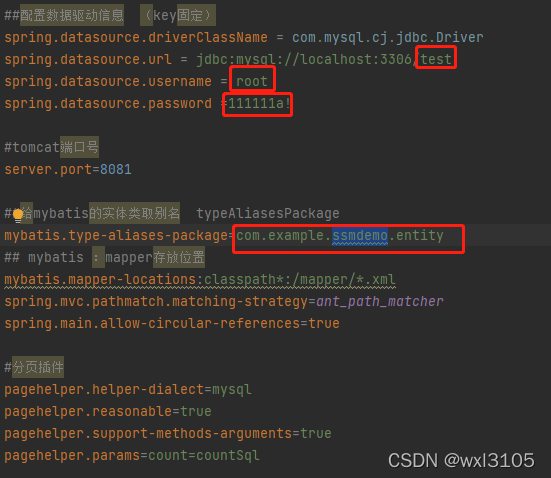Click the mybatis.mapper-locations warning line
This screenshot has height=478, width=551.
[200, 280]
